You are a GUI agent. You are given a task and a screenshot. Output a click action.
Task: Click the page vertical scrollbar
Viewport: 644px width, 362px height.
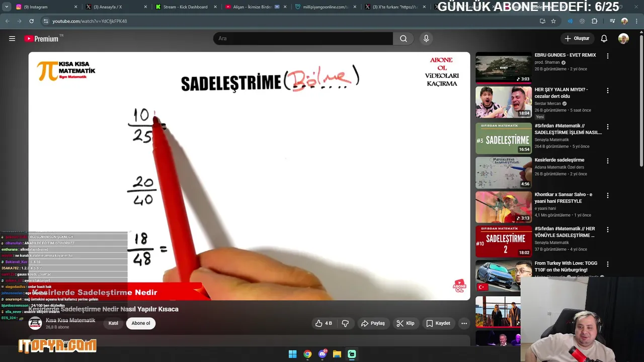point(641,101)
